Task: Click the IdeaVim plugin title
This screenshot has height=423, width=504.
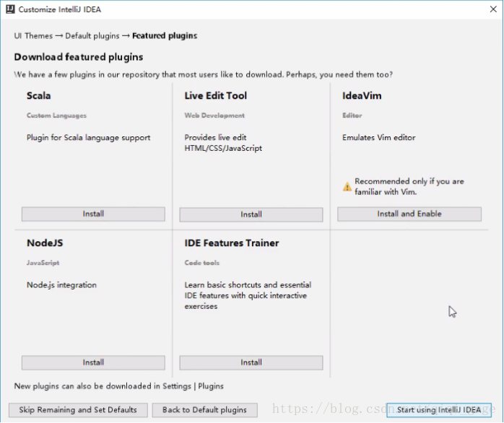Action: pos(362,95)
